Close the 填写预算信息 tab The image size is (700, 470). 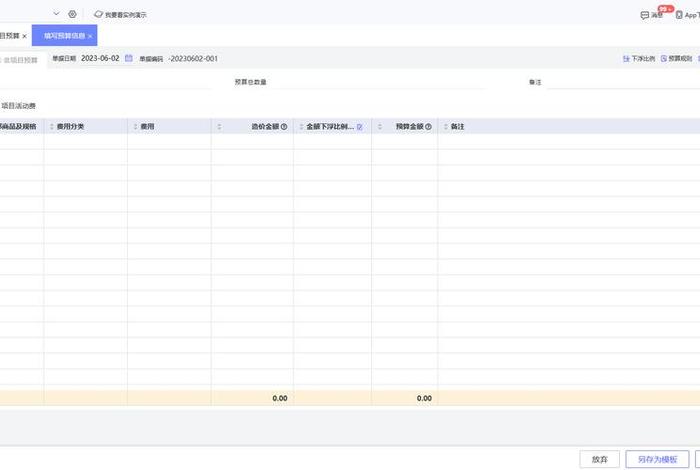tap(90, 36)
